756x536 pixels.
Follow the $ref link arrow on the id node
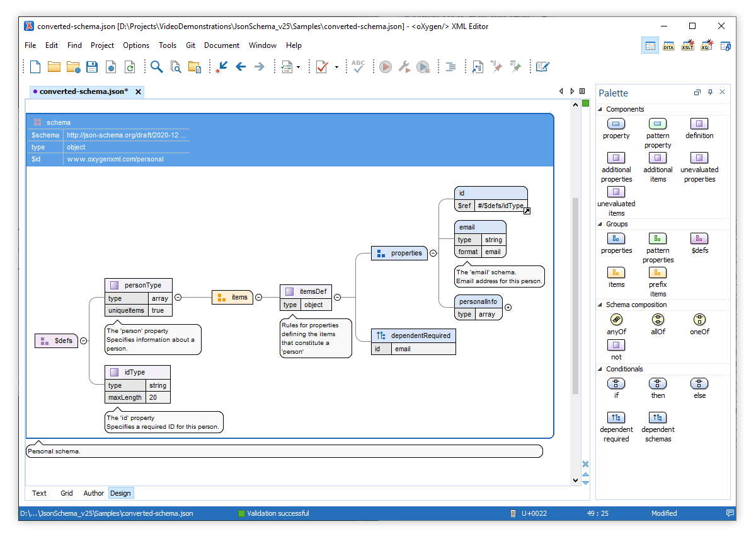527,211
